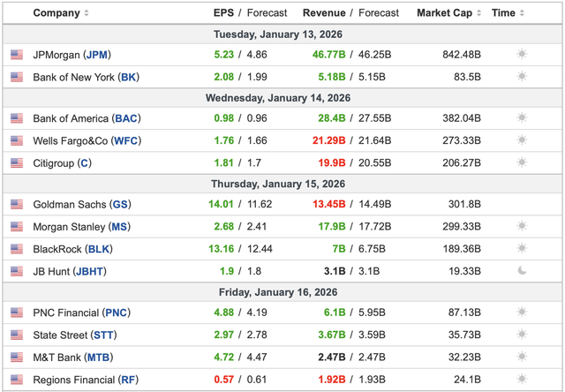Click the flag icon for Regions Financial
The image size is (565, 392).
17,380
